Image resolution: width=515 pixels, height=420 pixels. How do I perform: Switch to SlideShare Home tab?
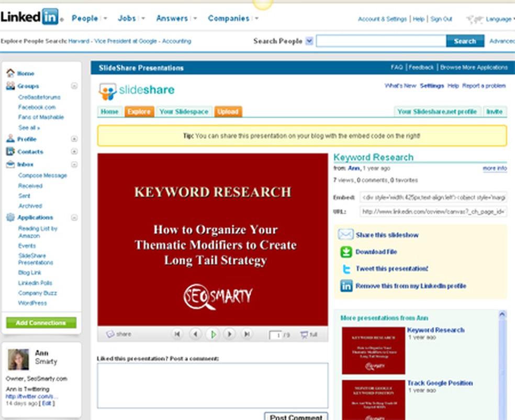click(110, 111)
